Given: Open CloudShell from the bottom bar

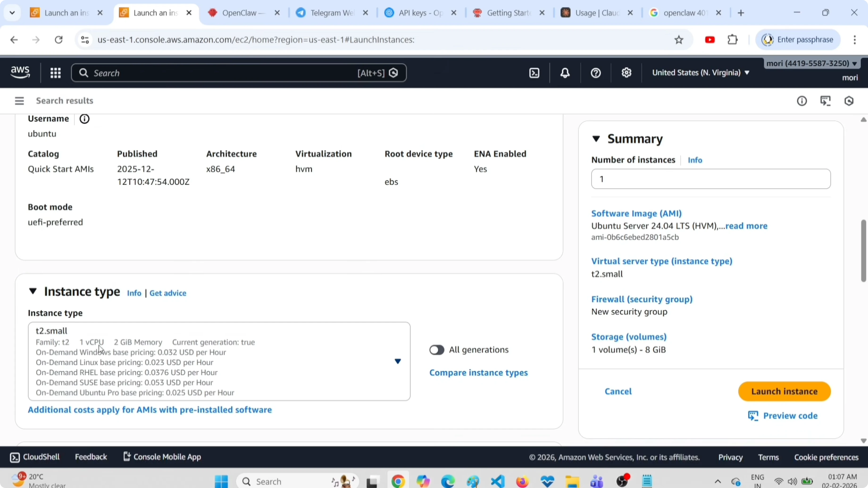Looking at the screenshot, I should 34,457.
